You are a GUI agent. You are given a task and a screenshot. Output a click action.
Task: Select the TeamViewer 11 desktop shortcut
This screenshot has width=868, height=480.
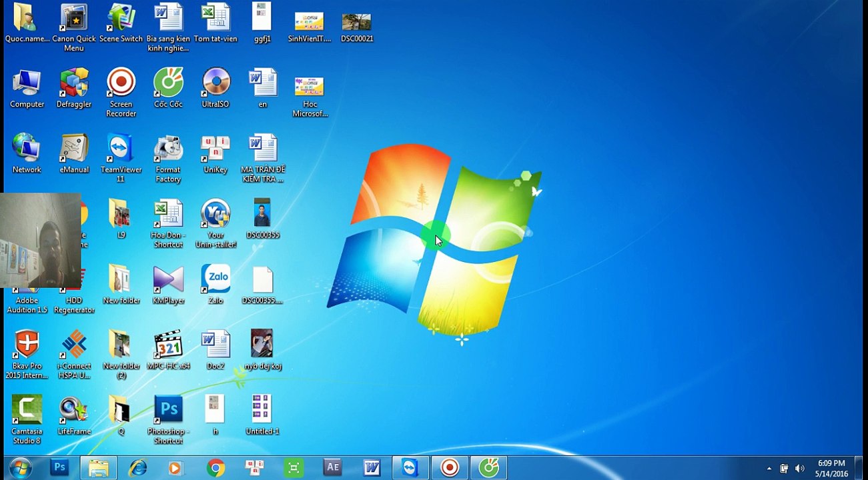121,158
